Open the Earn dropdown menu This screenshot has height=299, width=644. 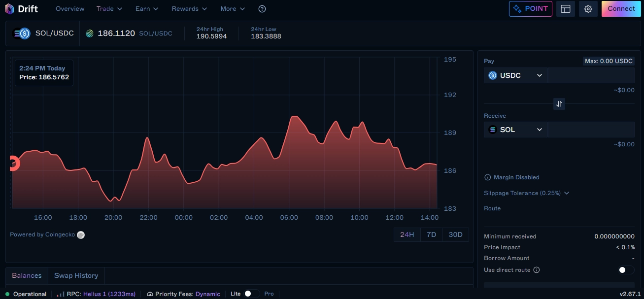(x=147, y=9)
